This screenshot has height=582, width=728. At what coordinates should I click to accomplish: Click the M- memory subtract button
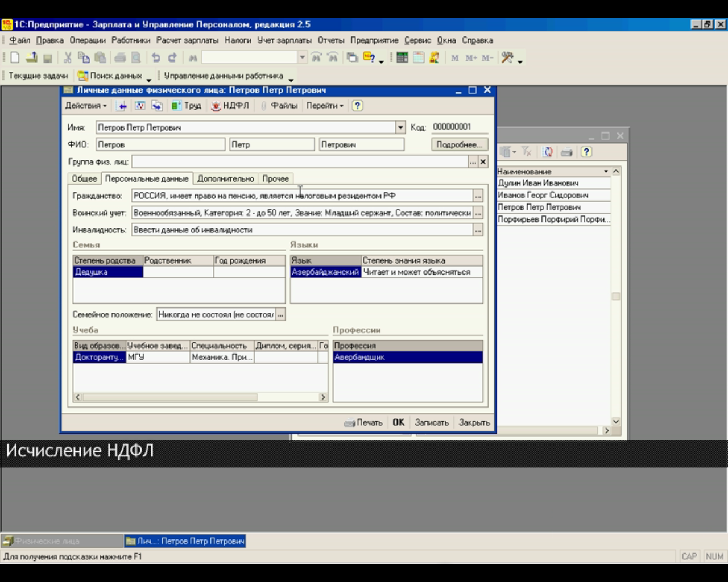click(x=487, y=57)
